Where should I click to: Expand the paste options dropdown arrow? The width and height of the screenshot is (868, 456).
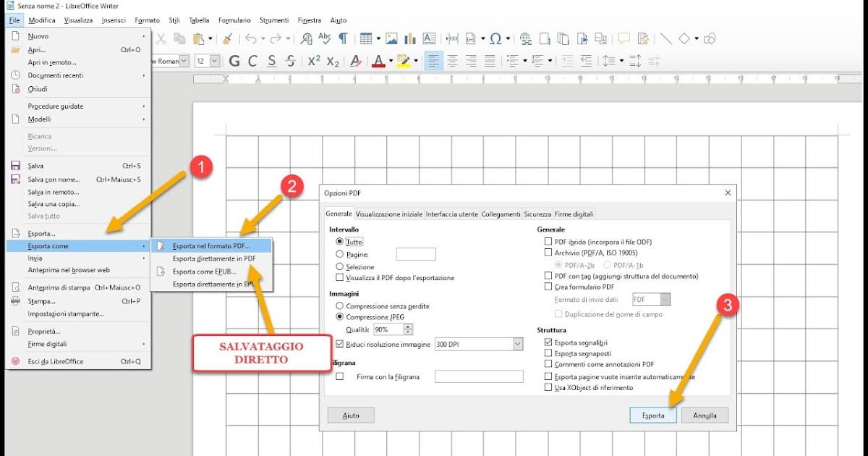pyautogui.click(x=210, y=39)
